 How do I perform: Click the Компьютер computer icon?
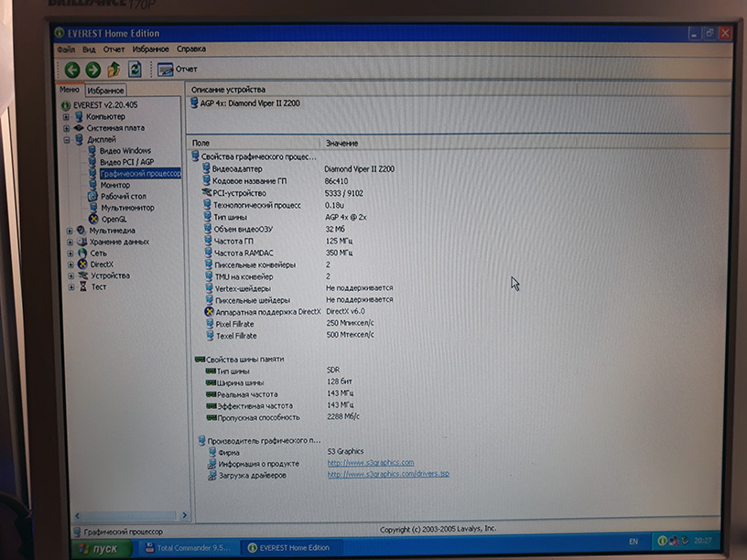[79, 116]
